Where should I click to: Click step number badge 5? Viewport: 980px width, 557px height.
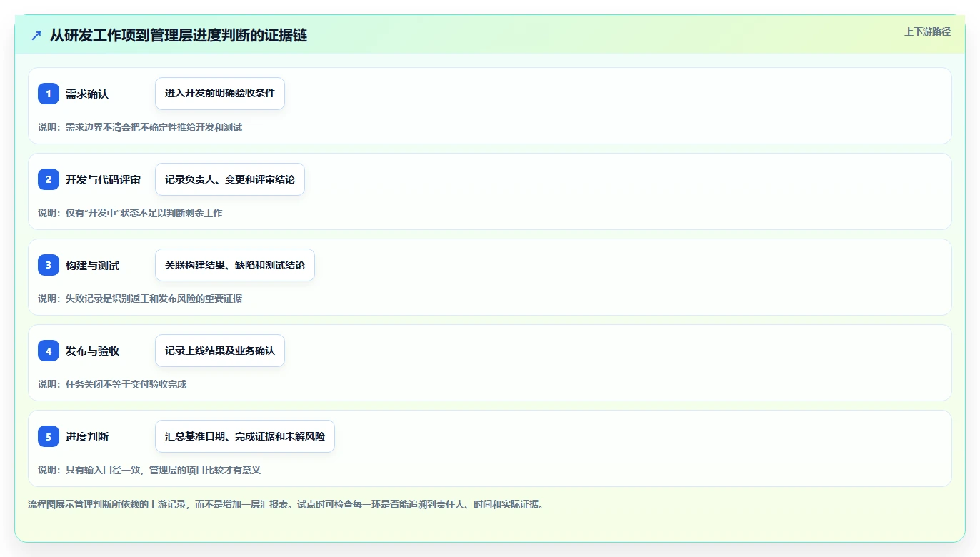(x=49, y=436)
